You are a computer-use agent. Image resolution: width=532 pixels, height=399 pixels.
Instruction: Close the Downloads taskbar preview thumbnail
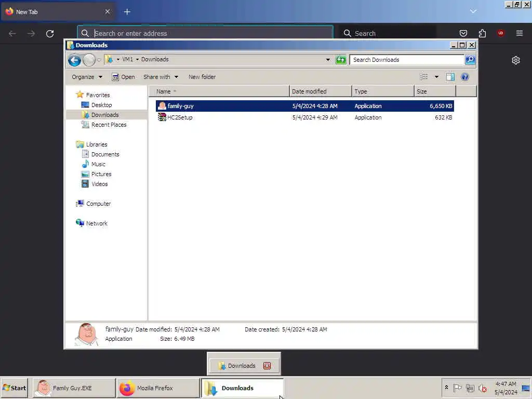267,366
